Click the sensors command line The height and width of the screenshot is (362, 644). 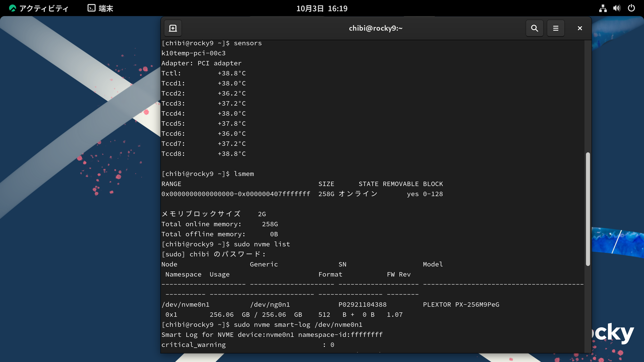pos(211,43)
